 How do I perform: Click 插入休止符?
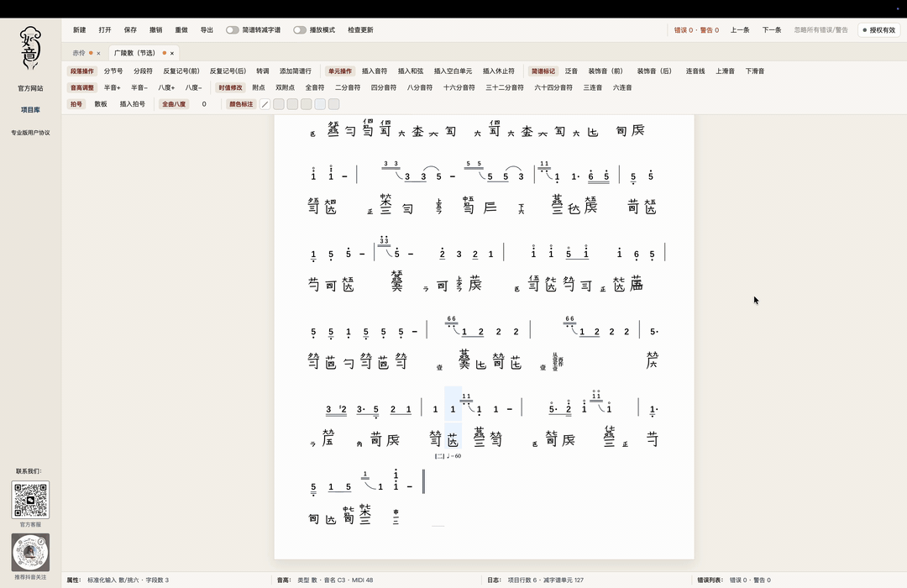pos(499,71)
